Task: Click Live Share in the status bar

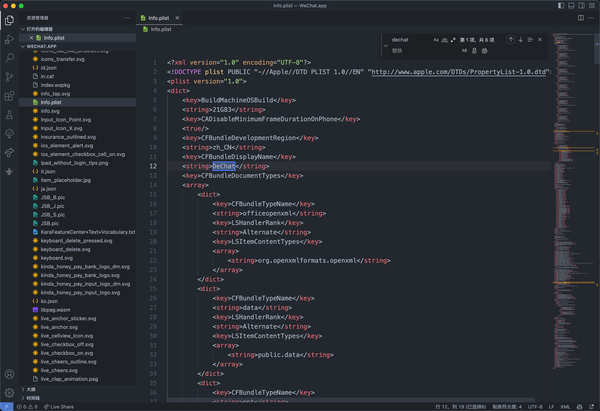Action: (x=61, y=407)
